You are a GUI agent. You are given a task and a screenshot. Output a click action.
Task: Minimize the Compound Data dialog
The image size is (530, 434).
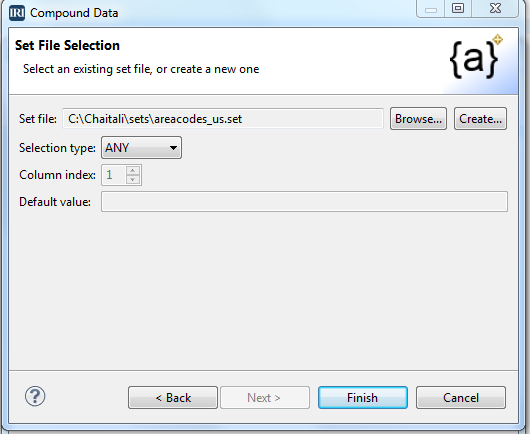click(x=431, y=9)
